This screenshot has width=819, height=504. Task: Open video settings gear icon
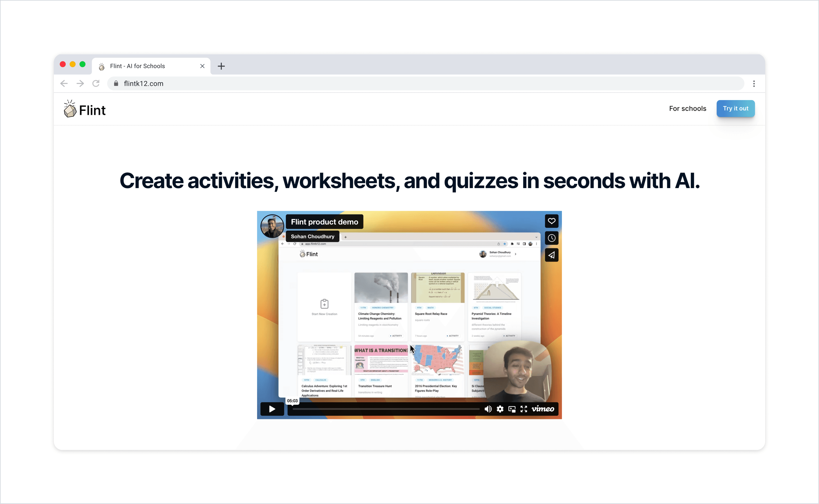click(500, 409)
